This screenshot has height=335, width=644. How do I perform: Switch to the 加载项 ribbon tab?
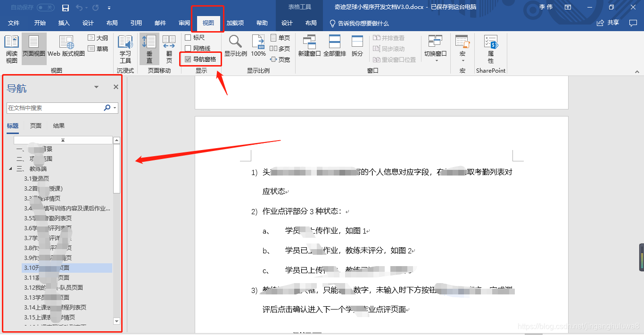235,23
